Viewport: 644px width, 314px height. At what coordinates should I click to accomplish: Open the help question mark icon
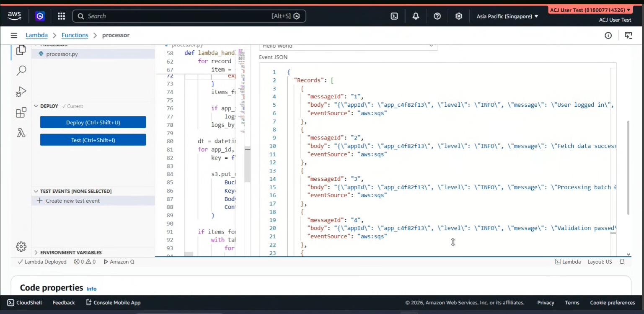pos(437,16)
